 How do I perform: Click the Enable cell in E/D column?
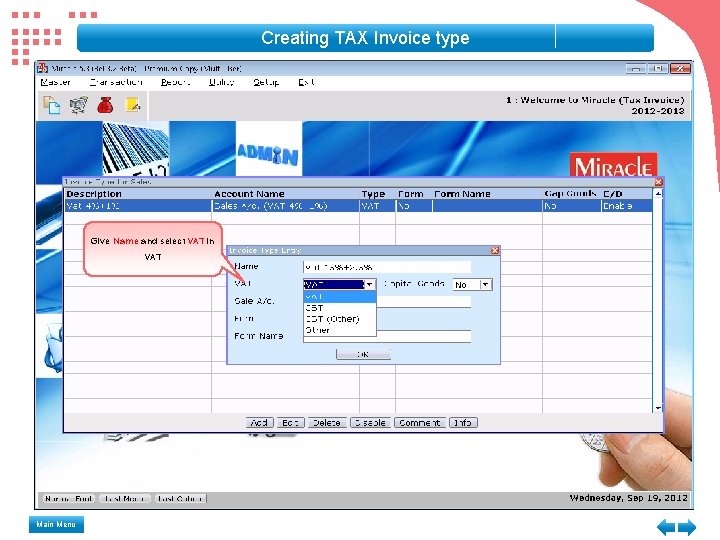[627, 206]
